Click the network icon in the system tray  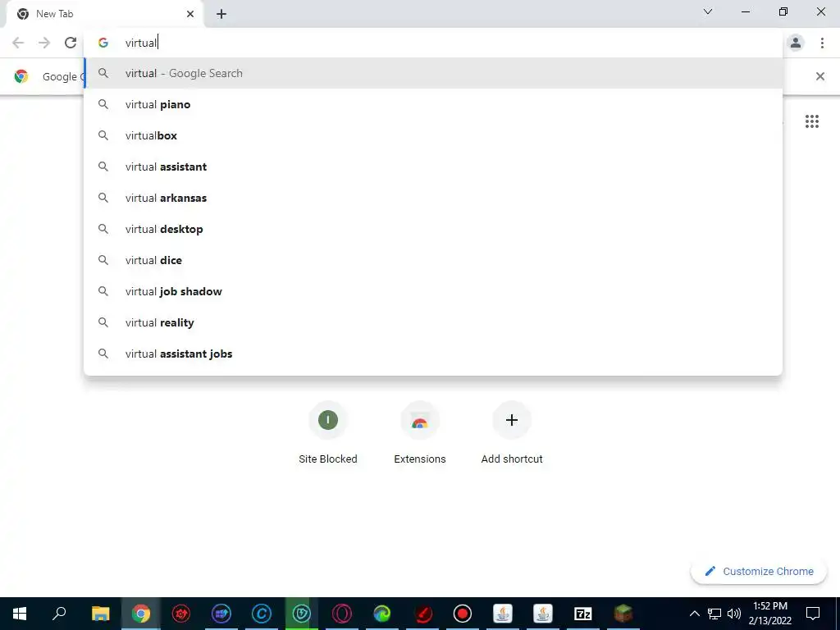(x=714, y=614)
